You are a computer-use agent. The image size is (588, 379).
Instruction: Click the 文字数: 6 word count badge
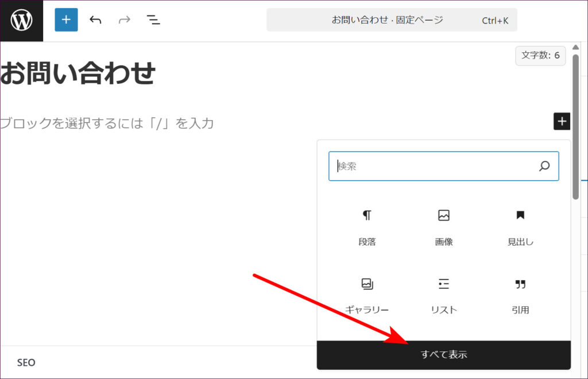(540, 56)
